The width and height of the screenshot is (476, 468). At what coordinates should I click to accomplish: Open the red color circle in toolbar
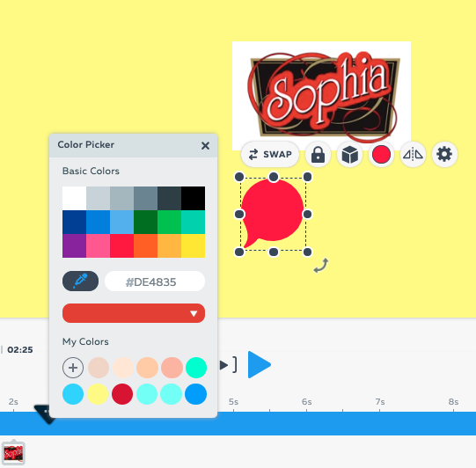pos(381,154)
